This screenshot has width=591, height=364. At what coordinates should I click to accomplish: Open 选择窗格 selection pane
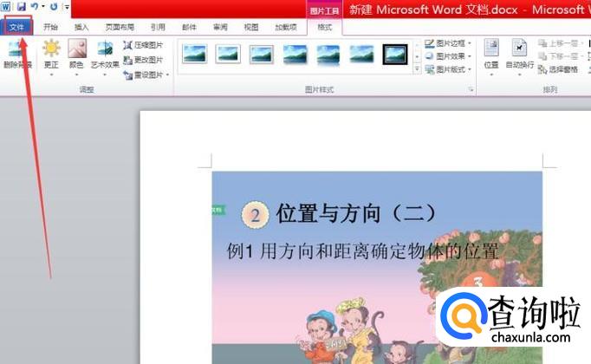point(558,69)
